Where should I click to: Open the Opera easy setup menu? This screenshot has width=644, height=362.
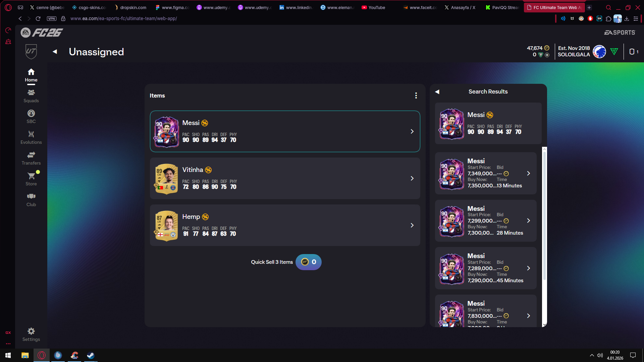coord(636,18)
